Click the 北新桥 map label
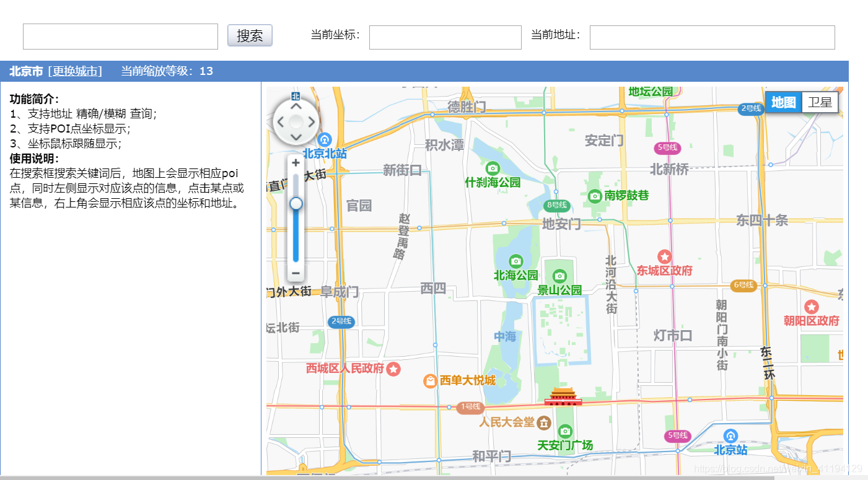 click(669, 169)
